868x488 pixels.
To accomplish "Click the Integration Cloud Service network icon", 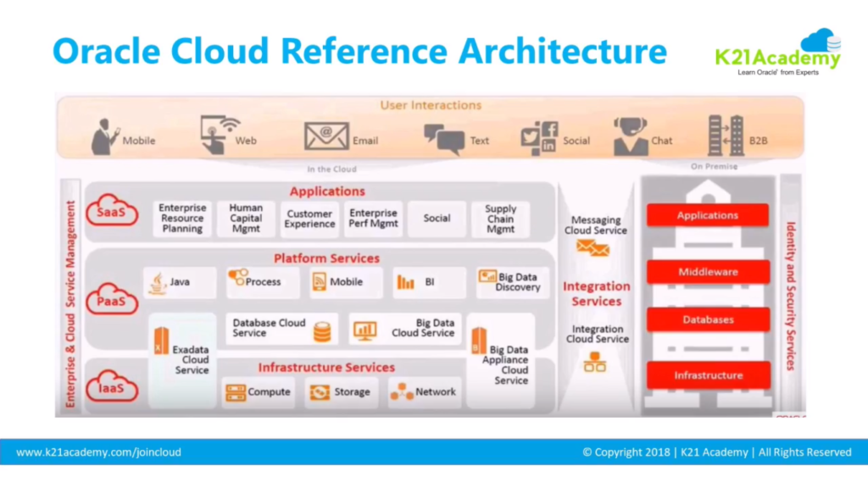I will coord(595,363).
